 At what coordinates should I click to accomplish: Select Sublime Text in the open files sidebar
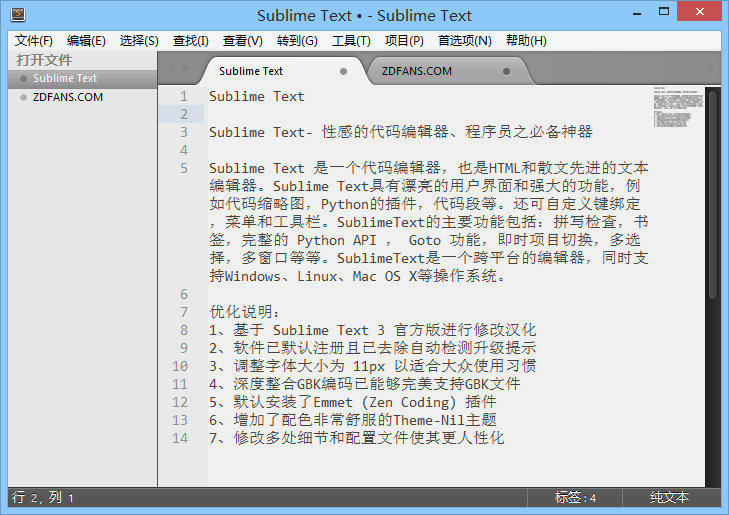[x=82, y=79]
